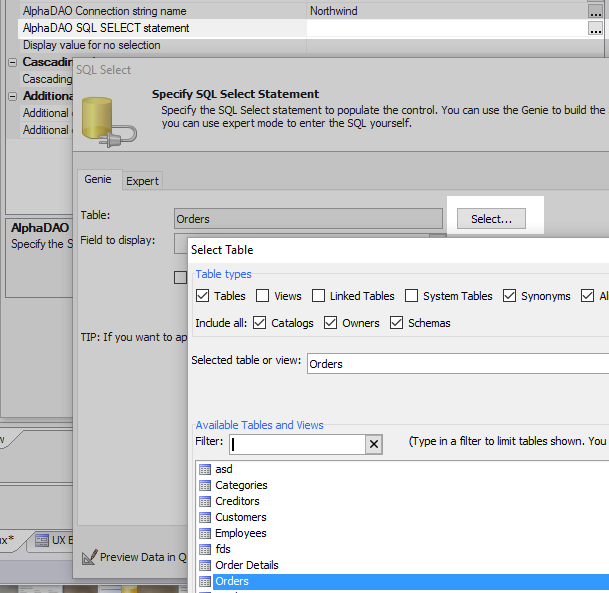Uncheck the Tables checkbox
609x593 pixels.
coord(202,296)
